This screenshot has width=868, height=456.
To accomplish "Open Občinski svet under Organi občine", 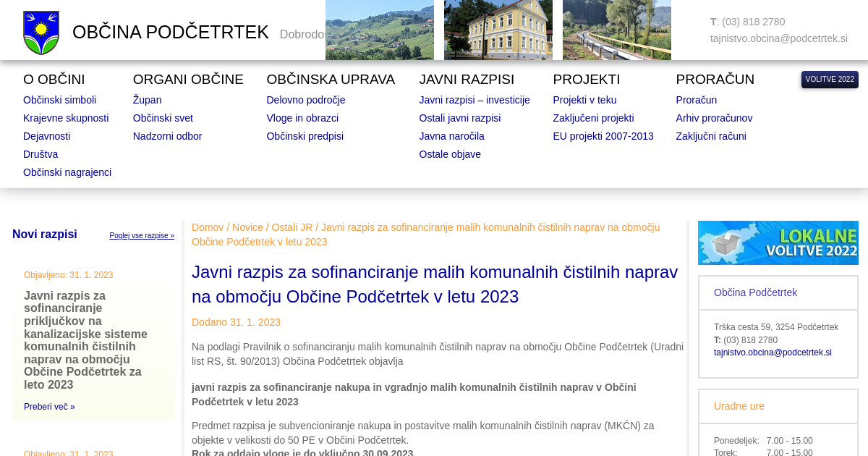I will [163, 118].
